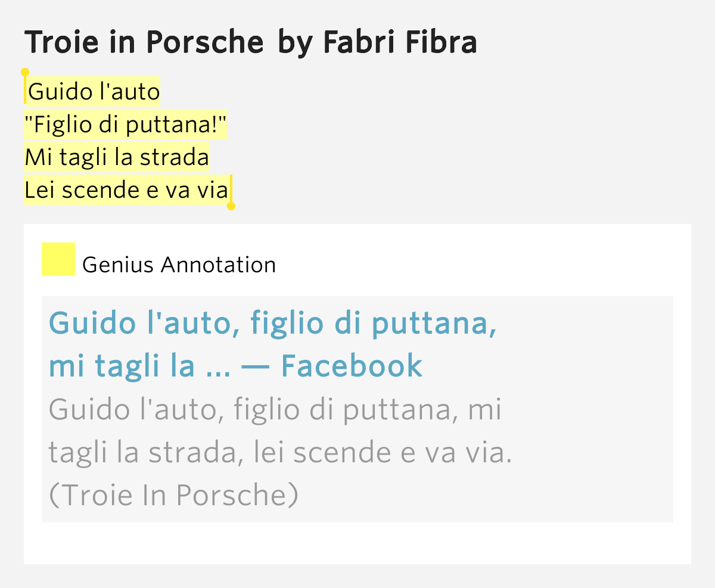
Task: Select the highlighted lyric "Guido l'auto"
Action: click(94, 92)
